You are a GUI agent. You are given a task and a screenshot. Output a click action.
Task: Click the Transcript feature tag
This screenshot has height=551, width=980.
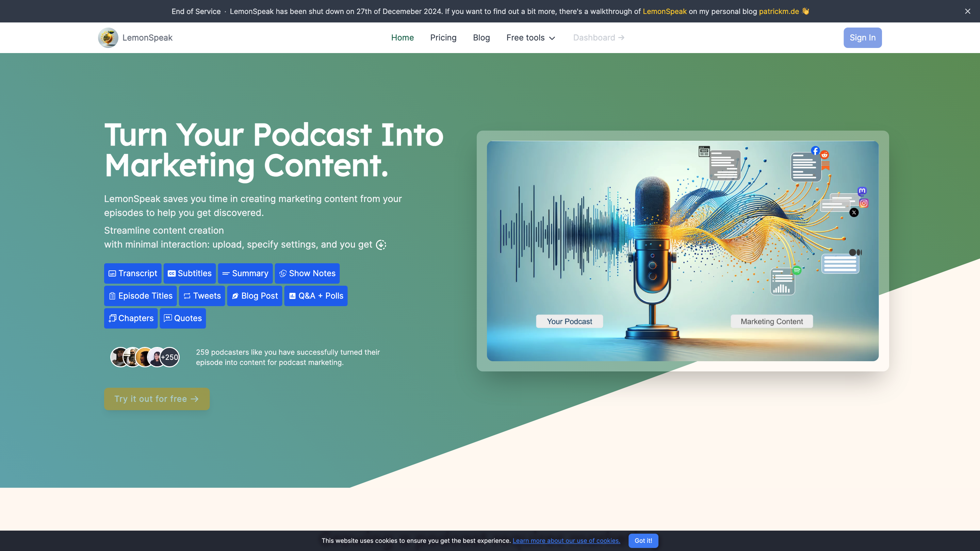point(133,273)
